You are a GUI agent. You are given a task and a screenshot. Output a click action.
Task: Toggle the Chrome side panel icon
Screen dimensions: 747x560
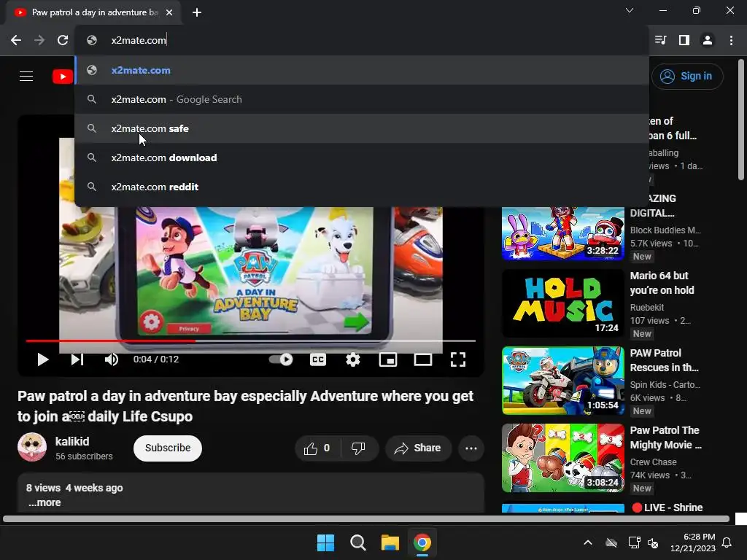tap(684, 40)
